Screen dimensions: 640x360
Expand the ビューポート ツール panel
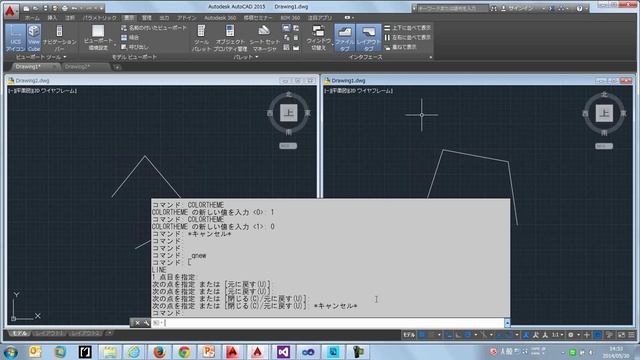coord(41,57)
